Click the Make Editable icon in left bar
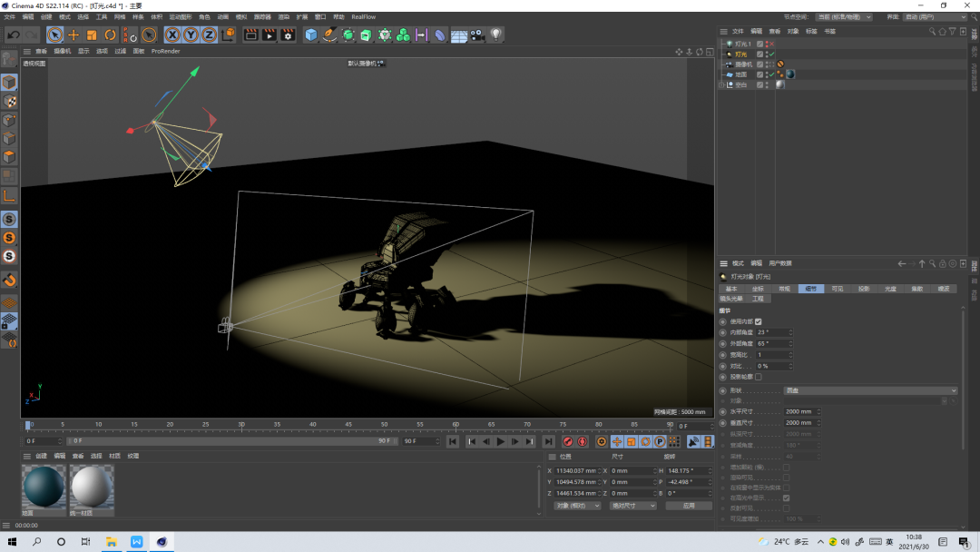980x552 pixels. [x=9, y=59]
